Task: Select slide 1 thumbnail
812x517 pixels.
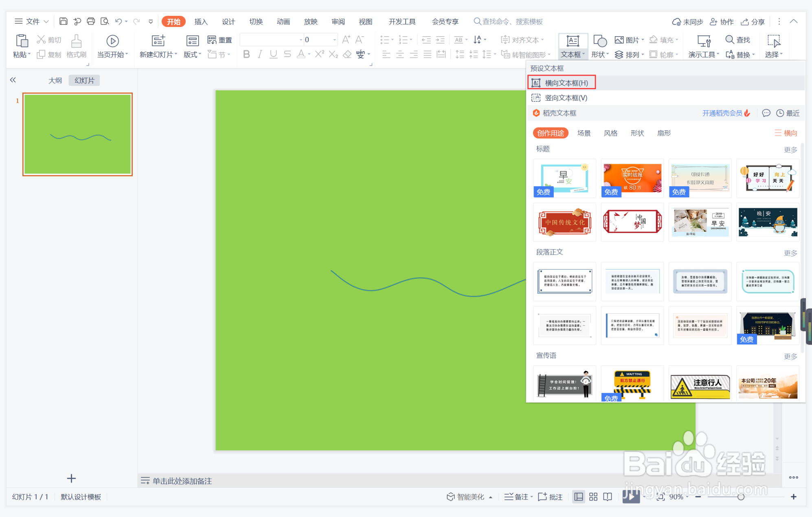Action: click(77, 134)
